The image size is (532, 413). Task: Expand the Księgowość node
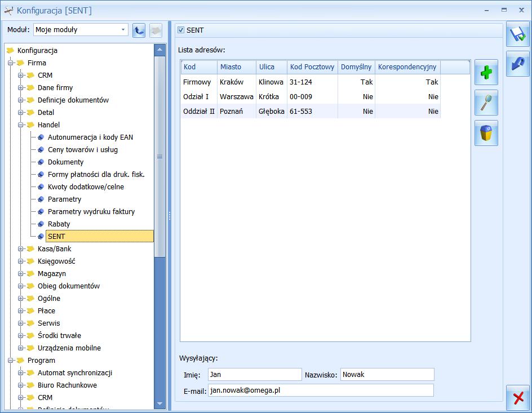pyautogui.click(x=21, y=261)
